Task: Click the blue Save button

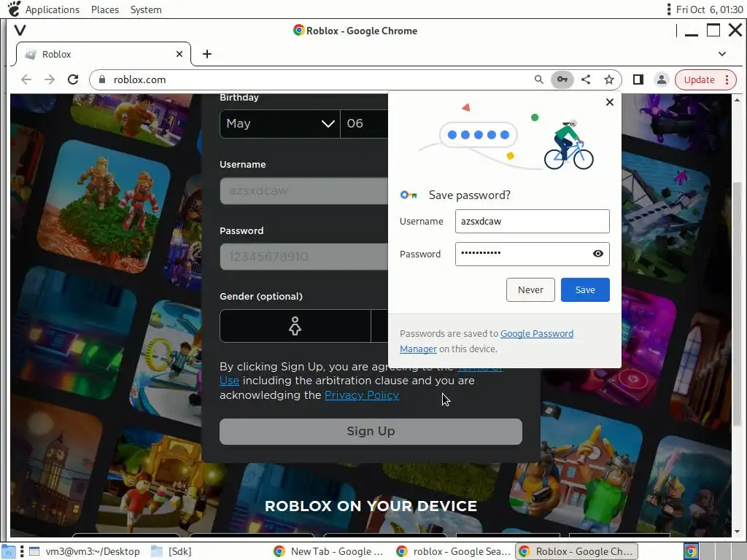Action: [x=585, y=289]
